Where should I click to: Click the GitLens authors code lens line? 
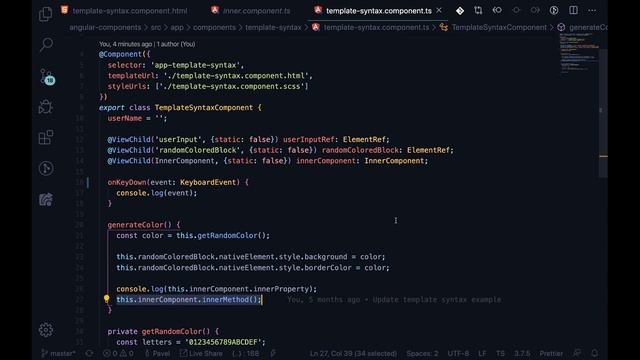[x=147, y=44]
